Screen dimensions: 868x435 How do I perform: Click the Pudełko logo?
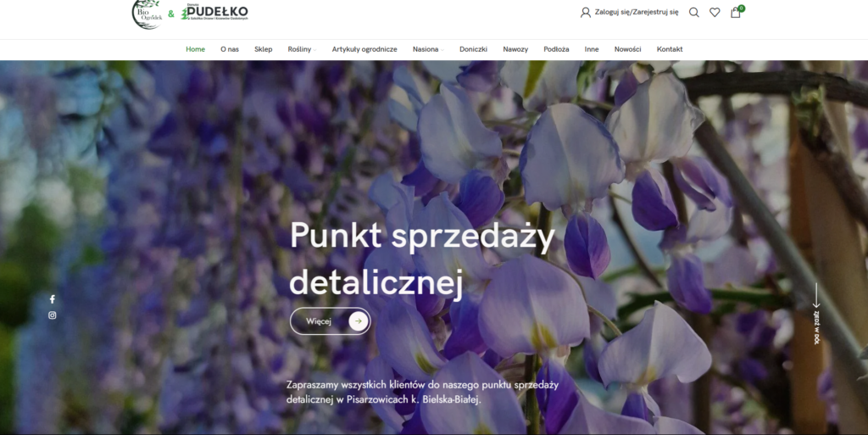214,12
